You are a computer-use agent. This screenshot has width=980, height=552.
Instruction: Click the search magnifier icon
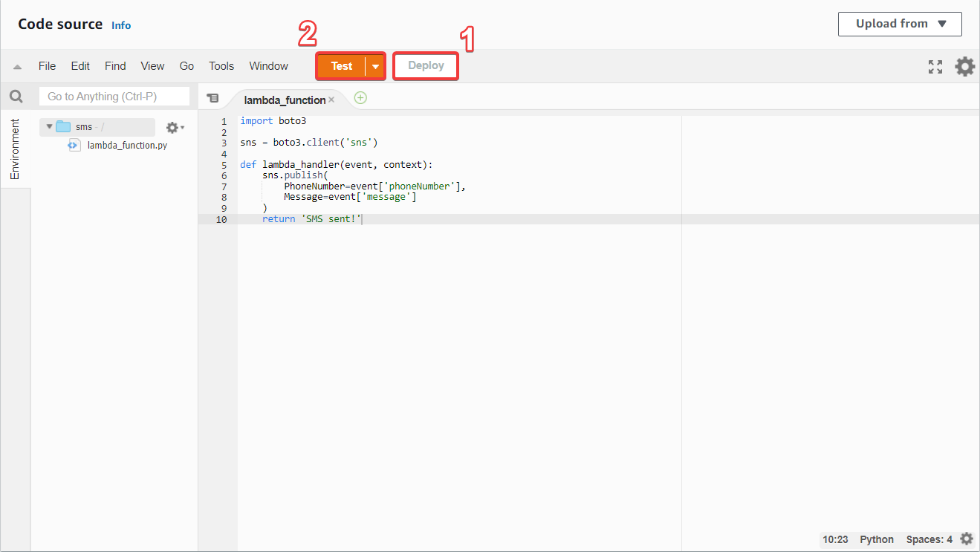coord(16,97)
